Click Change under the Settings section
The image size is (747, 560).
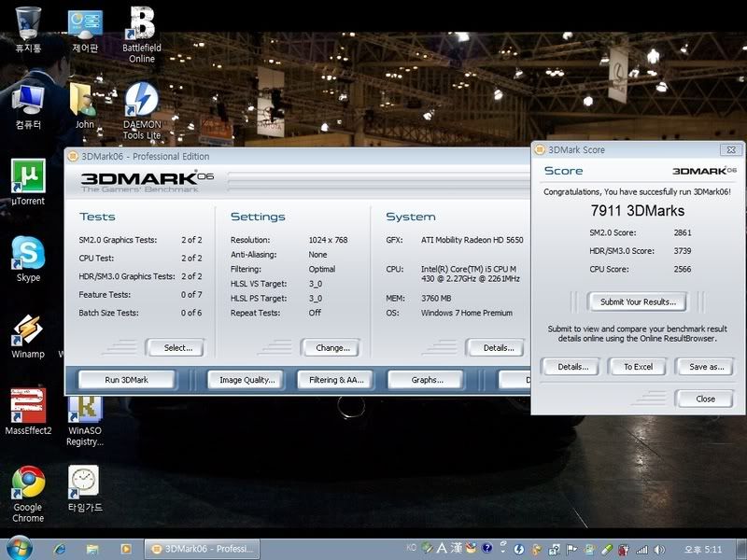[x=331, y=348]
